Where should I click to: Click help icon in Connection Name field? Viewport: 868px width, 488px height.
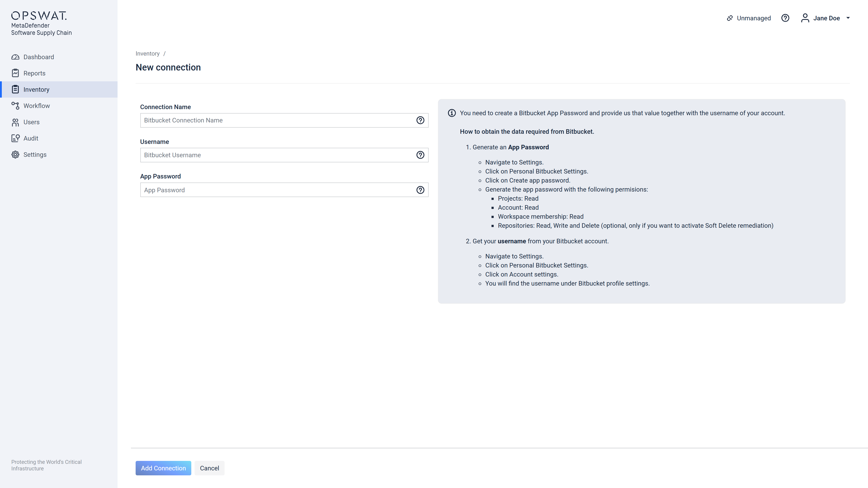pyautogui.click(x=420, y=120)
